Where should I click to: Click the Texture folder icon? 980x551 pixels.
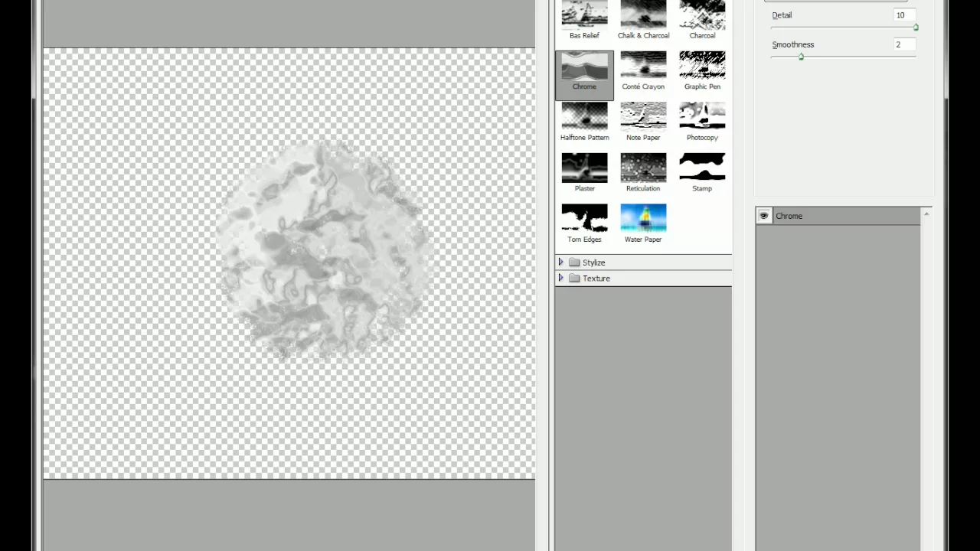tap(574, 278)
